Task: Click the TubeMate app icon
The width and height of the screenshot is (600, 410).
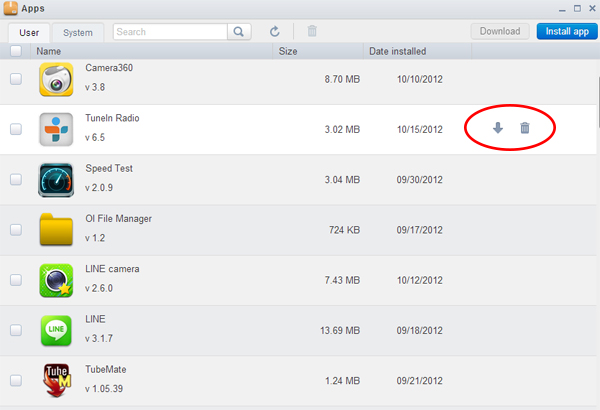Action: 57,380
